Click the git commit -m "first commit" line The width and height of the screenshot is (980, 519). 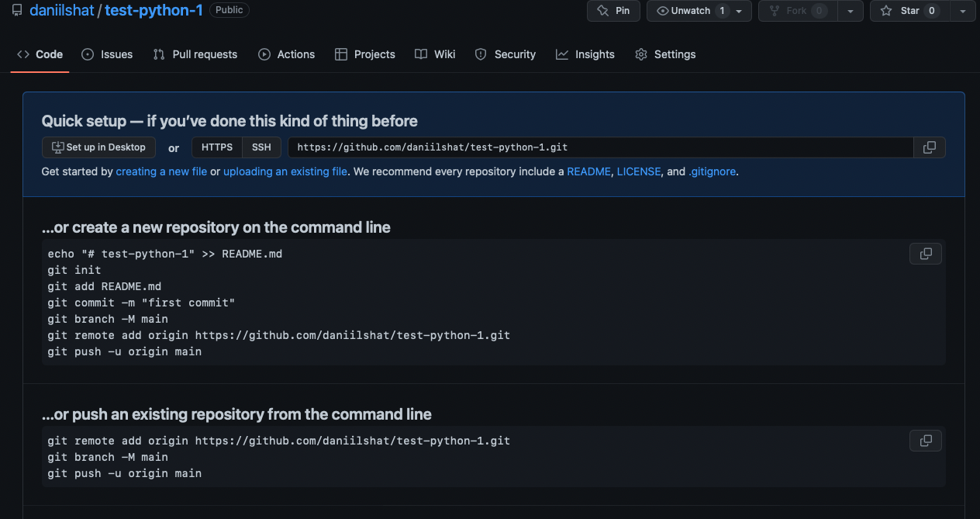click(141, 303)
